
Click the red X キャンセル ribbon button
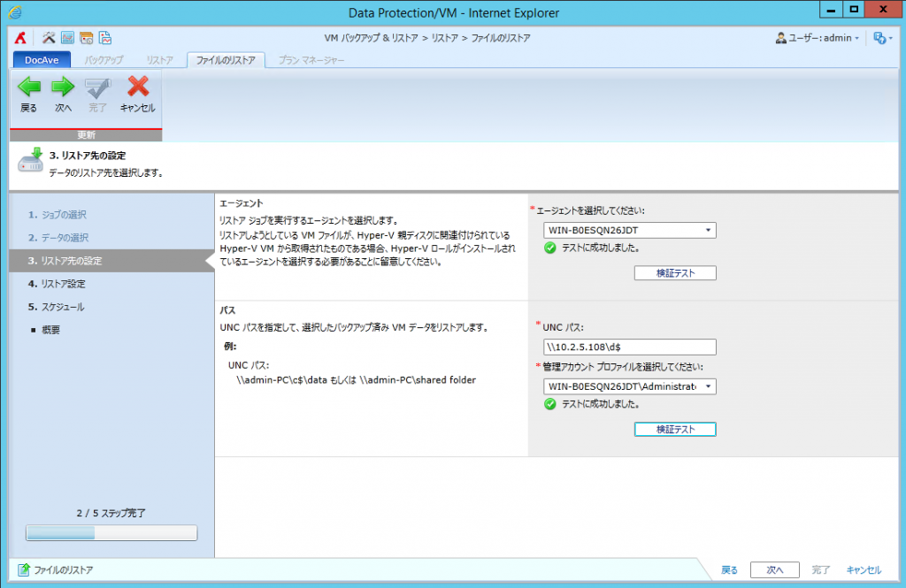(x=137, y=95)
